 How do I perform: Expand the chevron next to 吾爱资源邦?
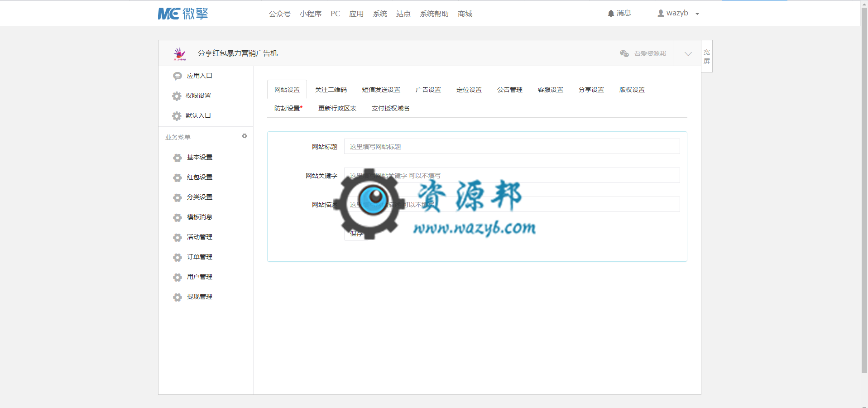[x=688, y=53]
